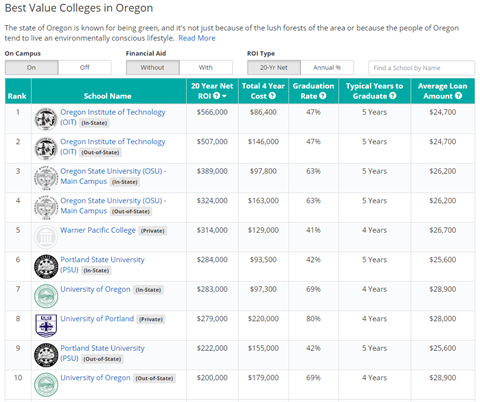Click the OIT Out-of-State school logo
The width and height of the screenshot is (480, 402).
(x=46, y=148)
